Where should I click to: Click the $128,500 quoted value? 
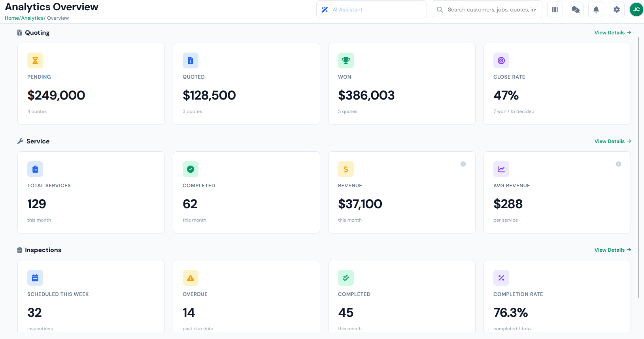(x=209, y=95)
